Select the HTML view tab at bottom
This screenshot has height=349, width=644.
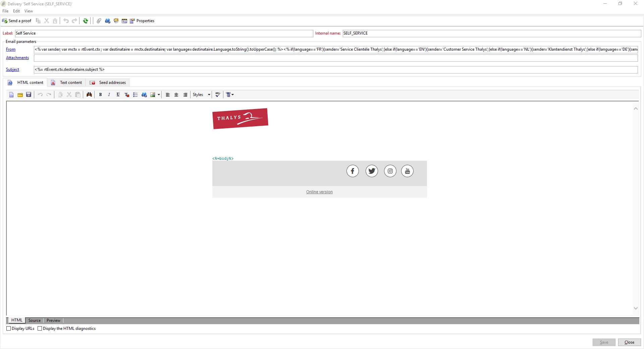point(17,320)
